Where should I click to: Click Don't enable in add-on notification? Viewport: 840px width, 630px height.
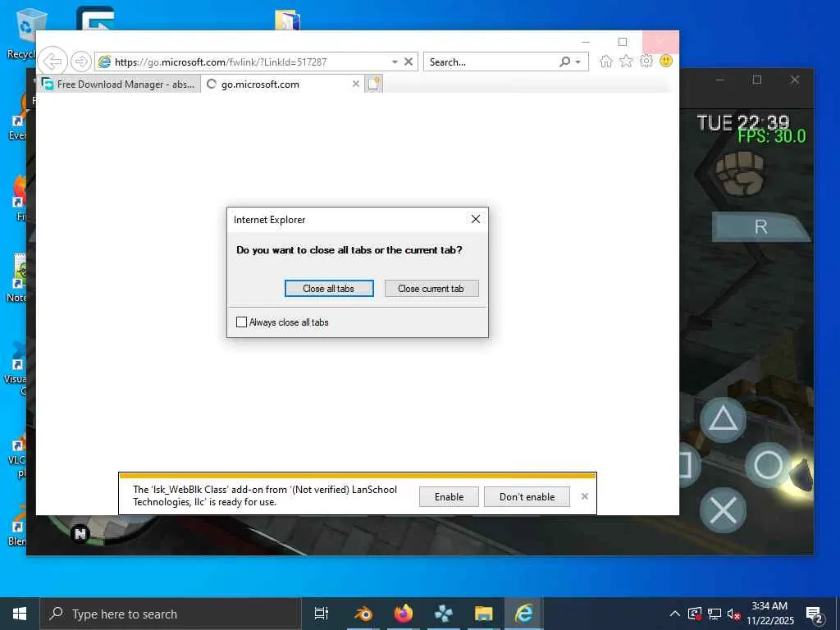[x=527, y=496]
